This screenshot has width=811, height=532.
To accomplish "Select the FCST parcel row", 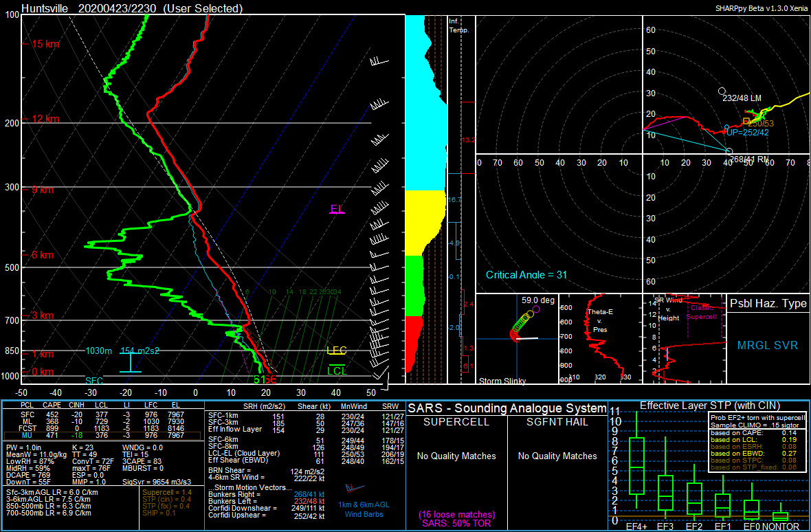I will [102, 429].
